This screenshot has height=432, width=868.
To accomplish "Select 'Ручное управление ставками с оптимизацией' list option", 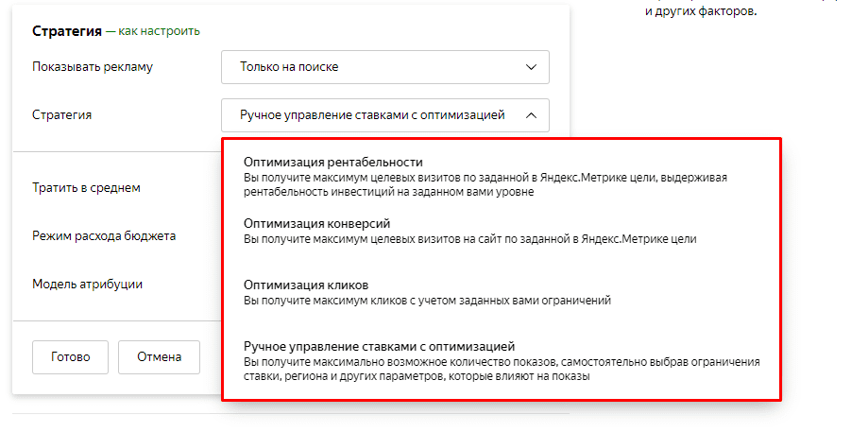I will coord(501,361).
